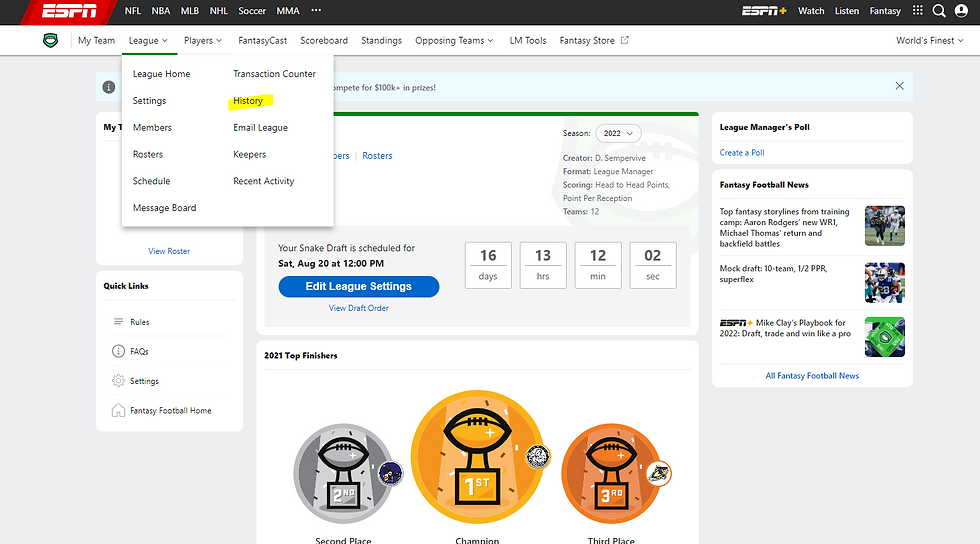Screen dimensions: 980x544
Task: Click the info icon on the banner
Action: [x=109, y=87]
